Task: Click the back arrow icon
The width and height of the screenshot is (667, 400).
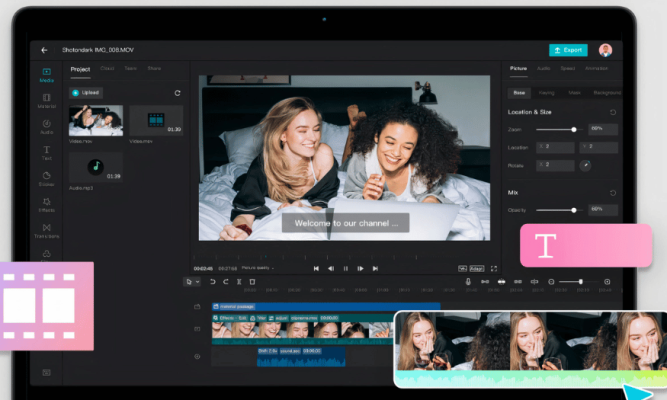Action: (x=44, y=50)
